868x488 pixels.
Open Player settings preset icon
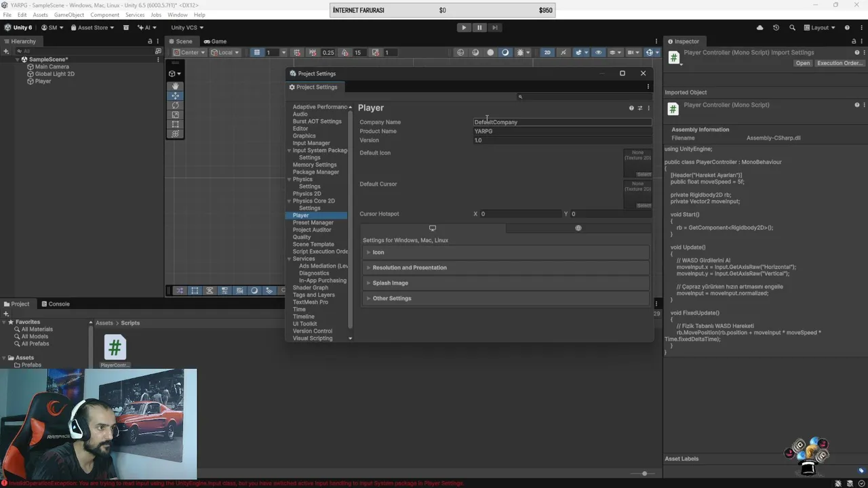click(x=639, y=108)
